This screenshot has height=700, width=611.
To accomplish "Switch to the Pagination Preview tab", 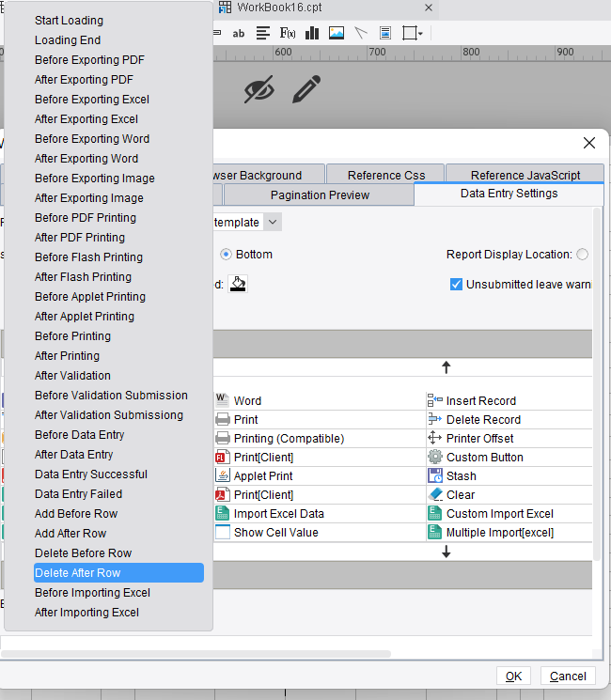I will [x=320, y=195].
